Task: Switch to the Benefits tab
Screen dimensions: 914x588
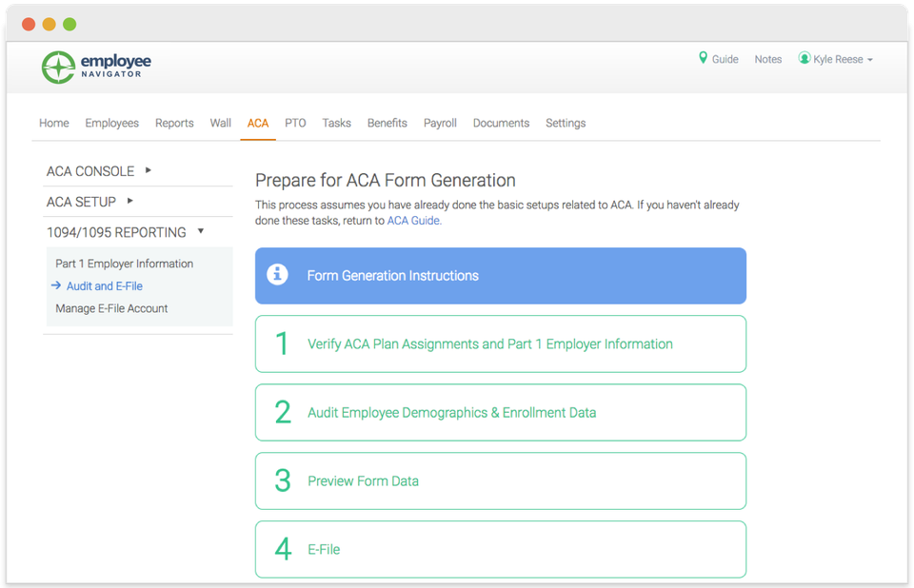Action: click(x=387, y=123)
